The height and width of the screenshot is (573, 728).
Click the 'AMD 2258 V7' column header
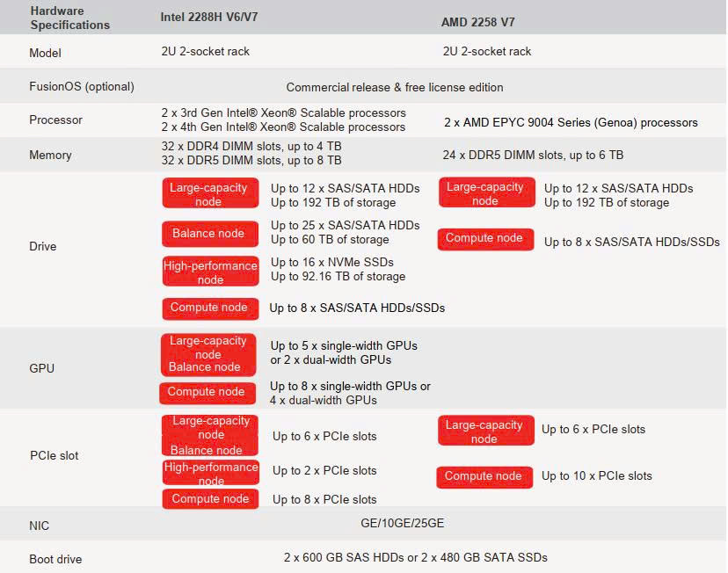point(477,22)
